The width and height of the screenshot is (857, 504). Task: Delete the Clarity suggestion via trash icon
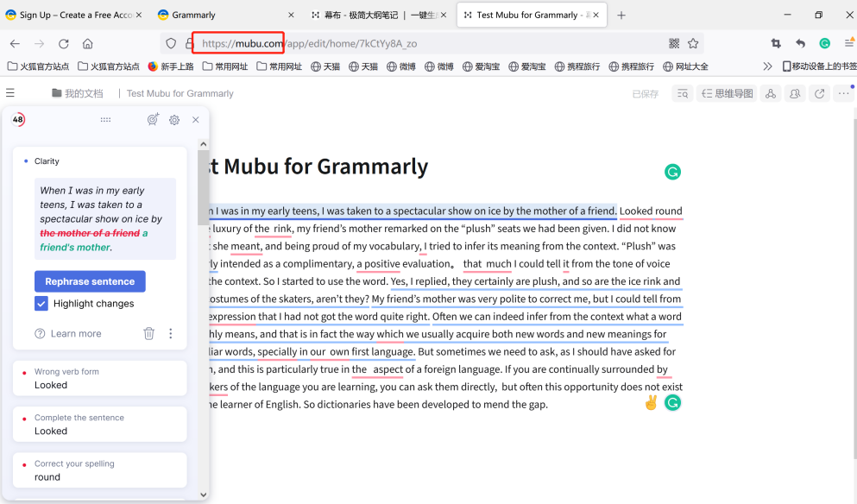pos(148,333)
